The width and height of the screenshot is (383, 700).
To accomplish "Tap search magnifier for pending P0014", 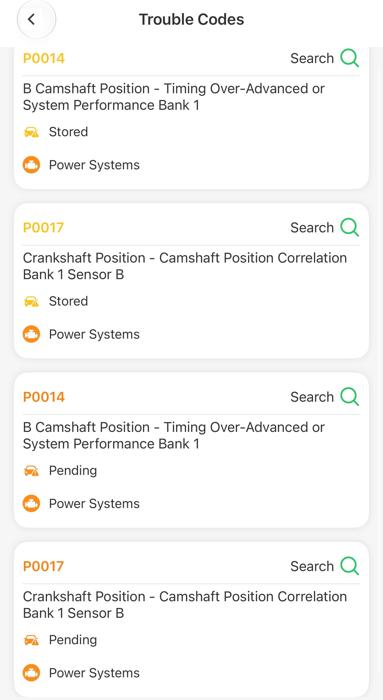I will pos(350,396).
